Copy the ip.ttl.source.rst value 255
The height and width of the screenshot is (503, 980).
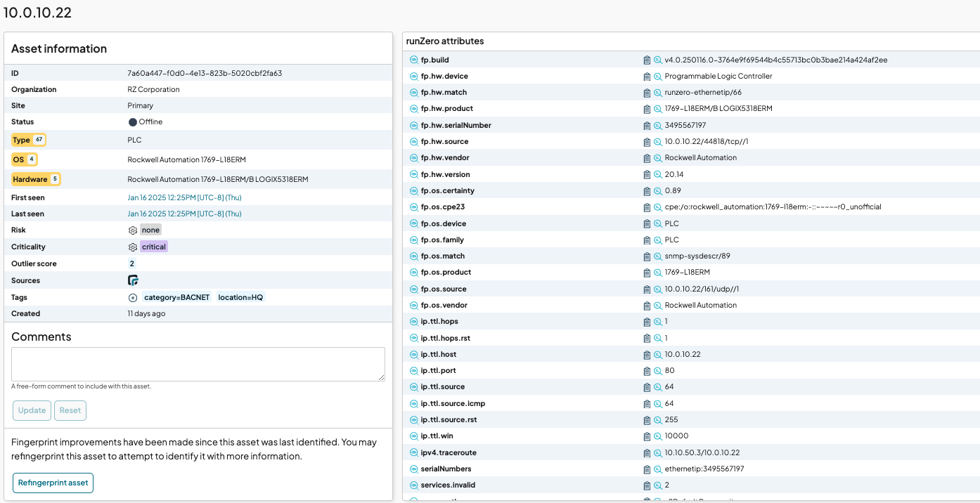click(647, 420)
